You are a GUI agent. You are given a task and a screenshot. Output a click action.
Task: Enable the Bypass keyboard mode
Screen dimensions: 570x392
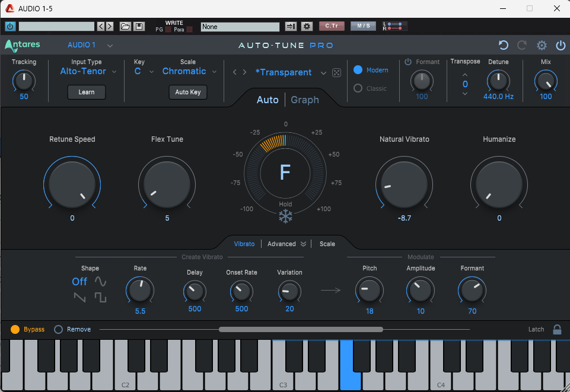pos(15,329)
